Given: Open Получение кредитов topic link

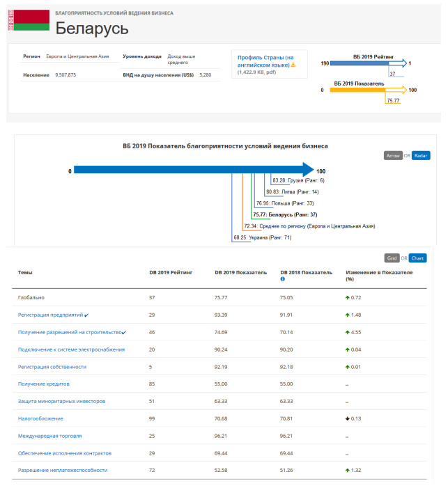Looking at the screenshot, I should click(x=43, y=384).
